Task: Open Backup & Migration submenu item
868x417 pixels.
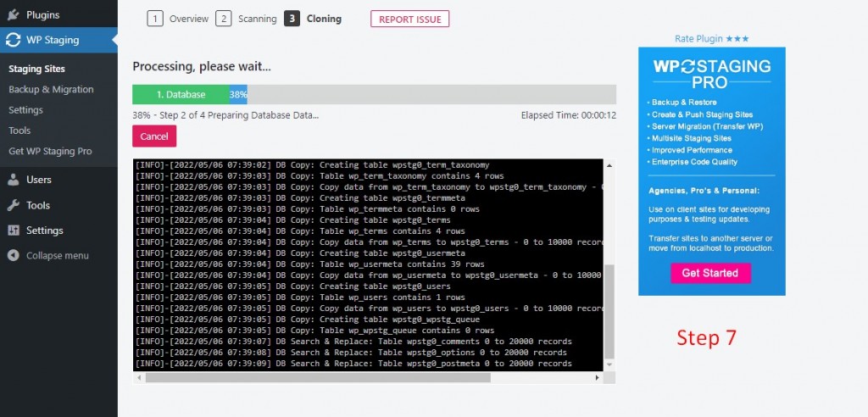Action: (x=51, y=89)
